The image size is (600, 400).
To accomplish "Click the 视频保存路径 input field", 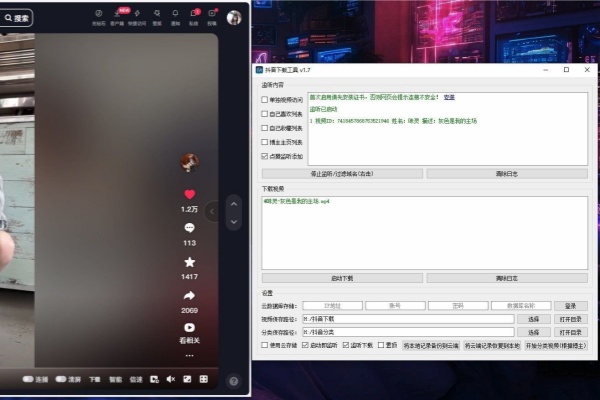I will [x=408, y=318].
